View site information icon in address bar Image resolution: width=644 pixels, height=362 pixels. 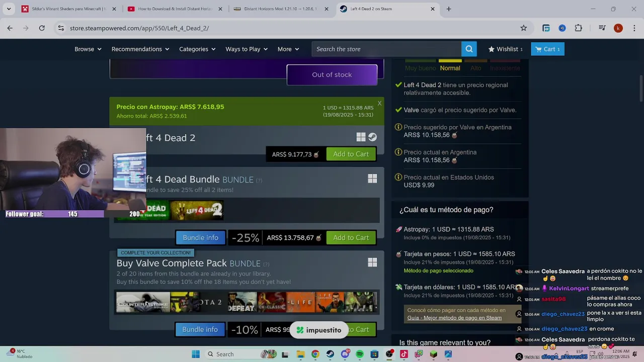(x=60, y=28)
